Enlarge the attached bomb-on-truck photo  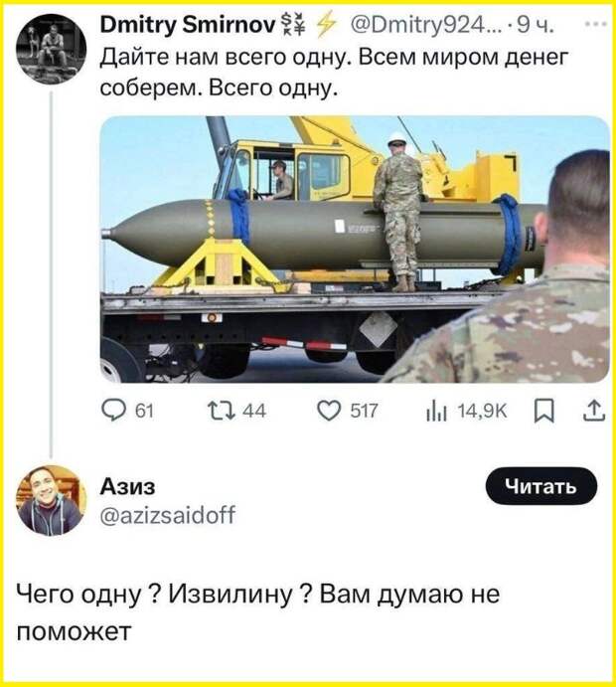click(x=355, y=250)
